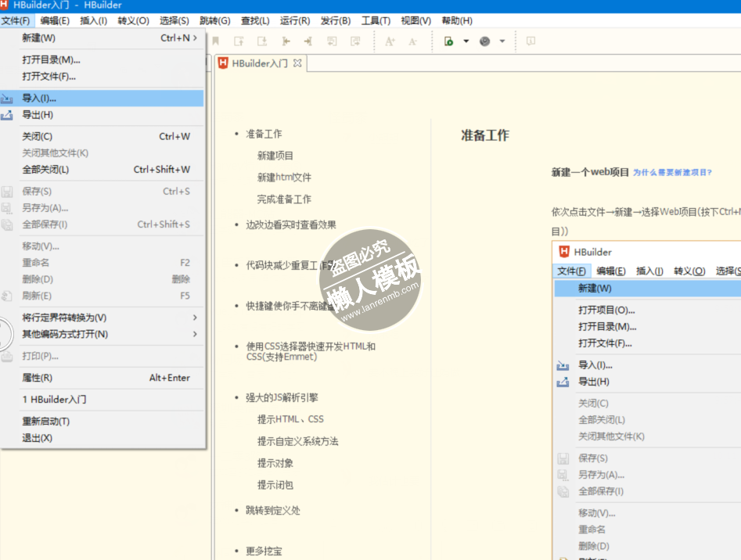
Task: Click the run-on-device icon with the green play mark
Action: [x=448, y=41]
